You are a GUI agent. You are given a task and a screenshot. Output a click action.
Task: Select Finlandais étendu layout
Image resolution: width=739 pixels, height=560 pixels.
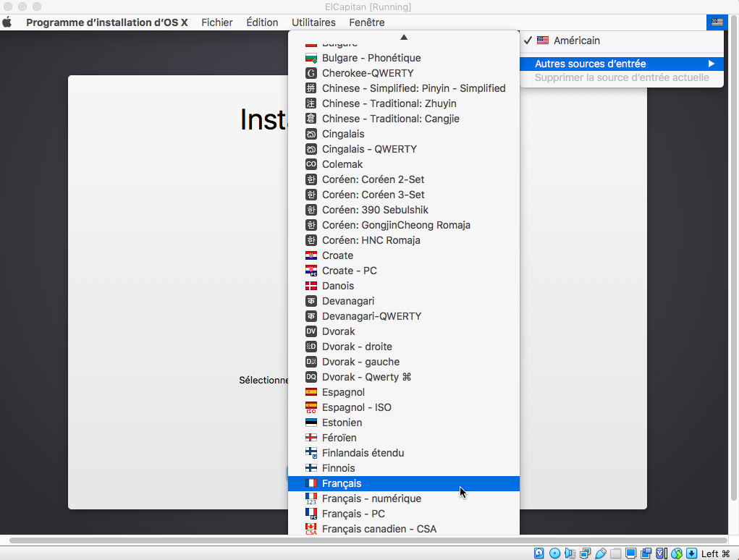tap(403, 453)
